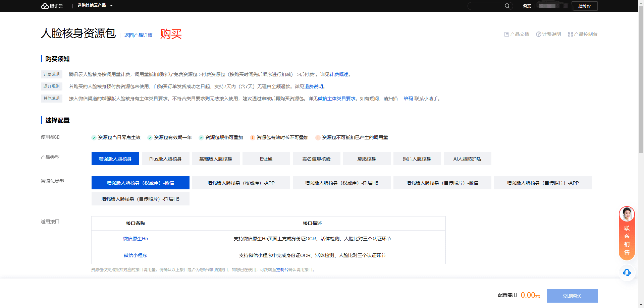Select 照片人脸核身 product type
The image size is (644, 308).
click(x=417, y=159)
